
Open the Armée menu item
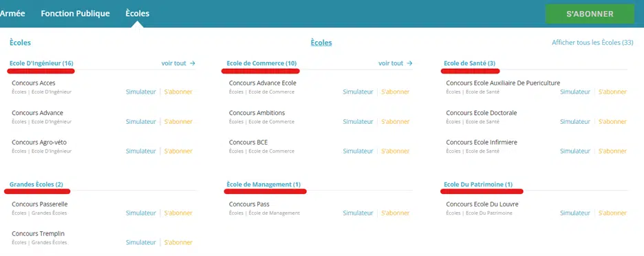point(12,14)
